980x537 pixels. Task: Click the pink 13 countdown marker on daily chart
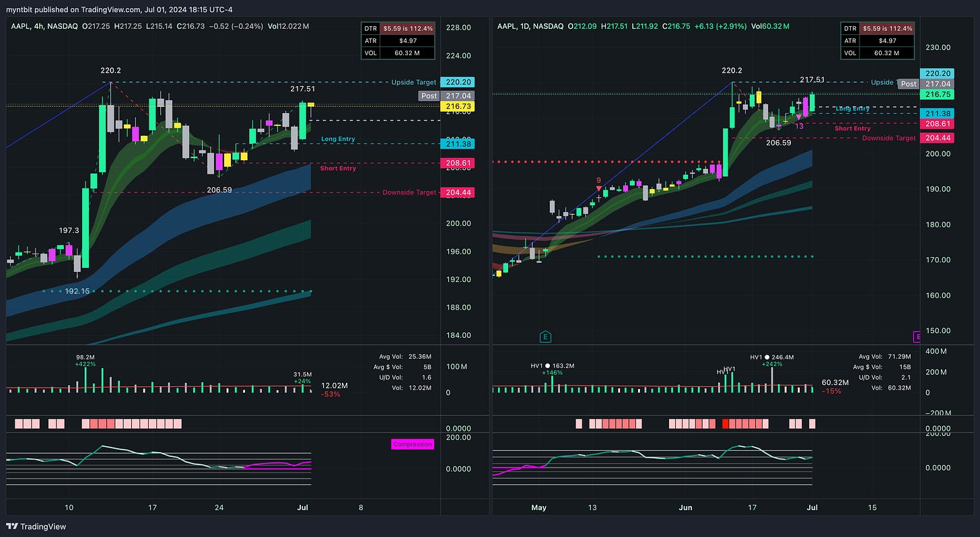tap(799, 121)
